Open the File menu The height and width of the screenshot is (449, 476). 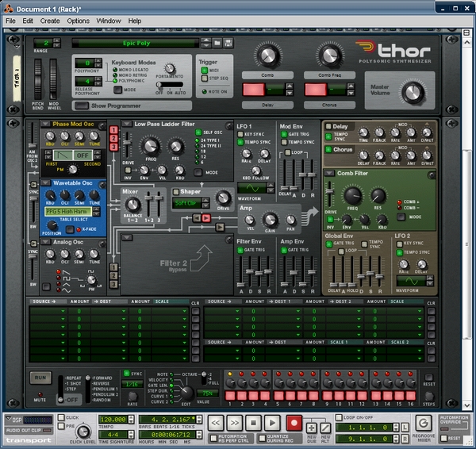click(10, 21)
